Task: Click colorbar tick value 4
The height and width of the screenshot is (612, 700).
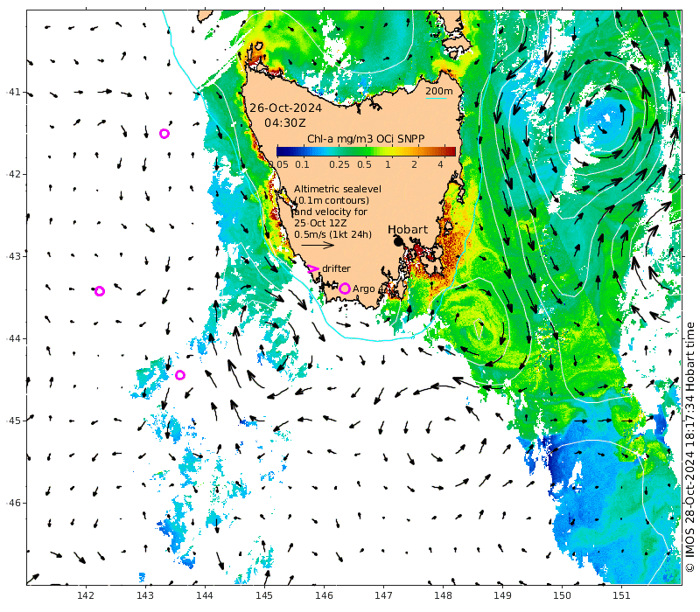Action: pyautogui.click(x=441, y=164)
